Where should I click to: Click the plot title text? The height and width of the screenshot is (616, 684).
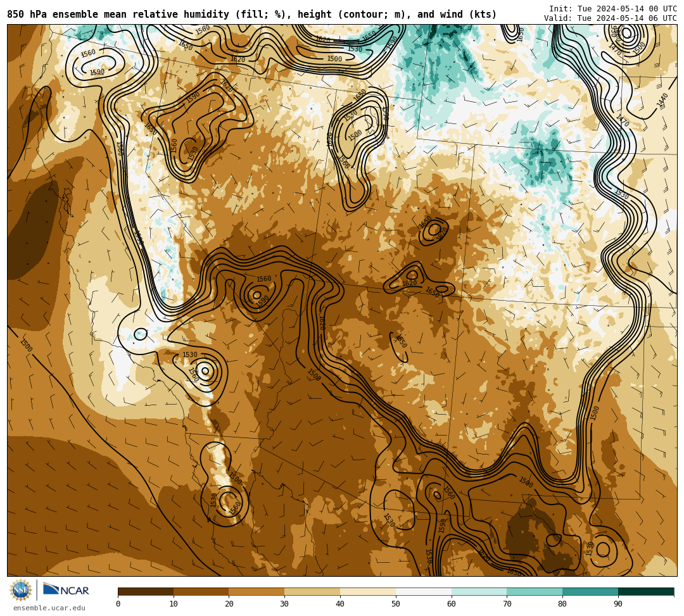(x=251, y=15)
